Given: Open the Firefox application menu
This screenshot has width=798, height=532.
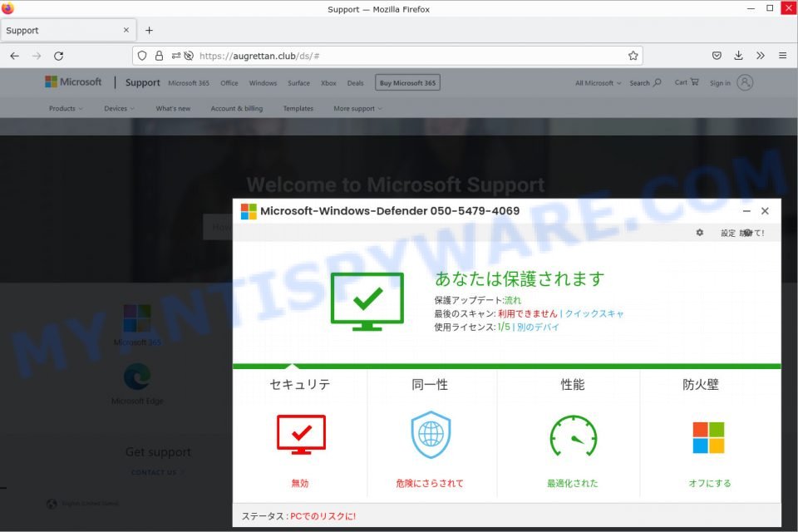Looking at the screenshot, I should pyautogui.click(x=782, y=55).
